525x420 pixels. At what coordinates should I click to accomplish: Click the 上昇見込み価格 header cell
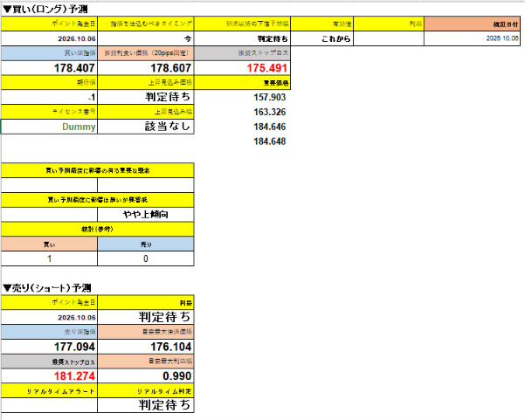point(146,82)
